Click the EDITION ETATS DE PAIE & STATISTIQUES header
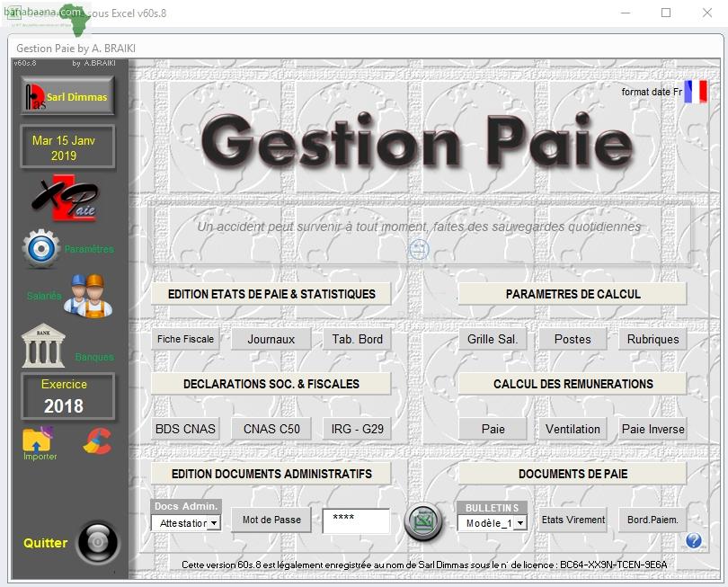This screenshot has width=728, height=587. [271, 294]
